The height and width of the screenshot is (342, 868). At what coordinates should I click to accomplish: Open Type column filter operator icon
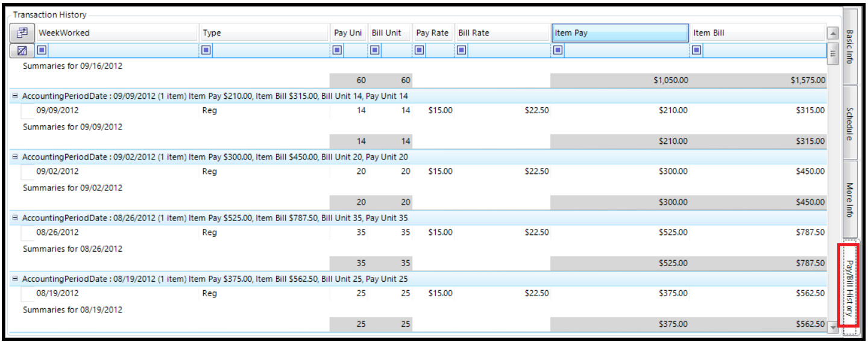coord(206,51)
